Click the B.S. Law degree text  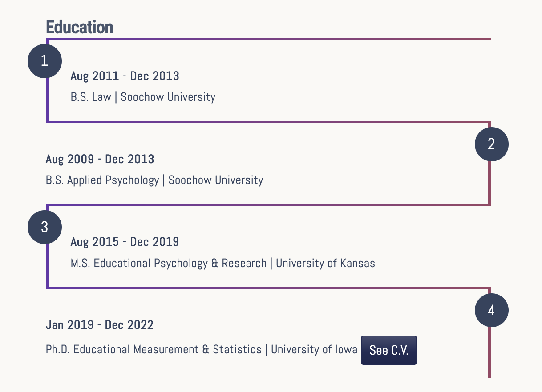pos(91,97)
